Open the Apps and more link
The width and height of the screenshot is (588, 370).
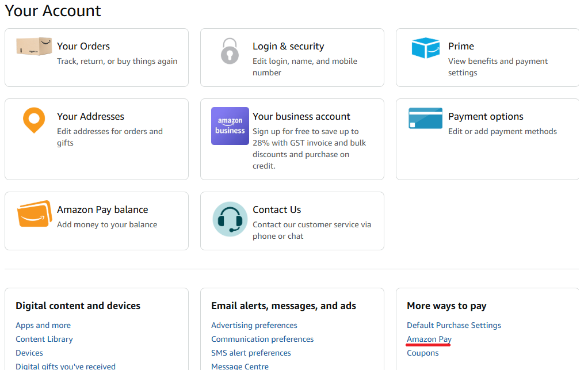(43, 325)
